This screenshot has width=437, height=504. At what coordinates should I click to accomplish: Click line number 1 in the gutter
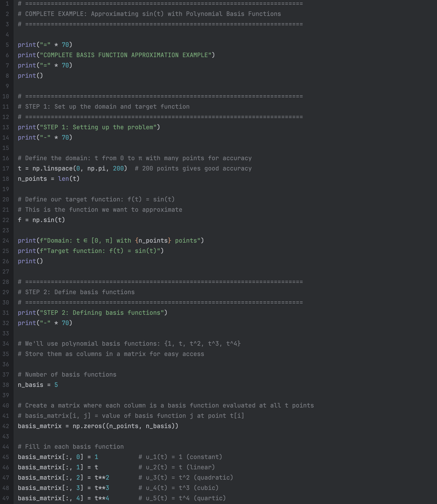pos(7,4)
